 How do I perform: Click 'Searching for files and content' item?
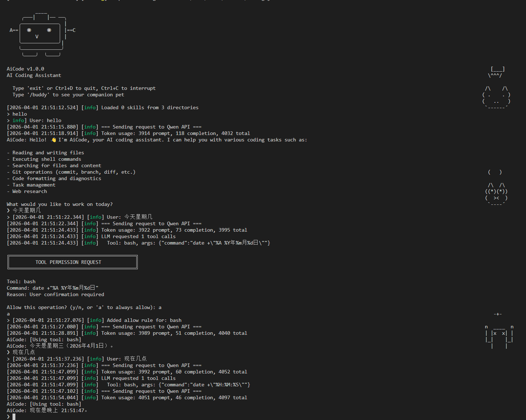pos(54,165)
